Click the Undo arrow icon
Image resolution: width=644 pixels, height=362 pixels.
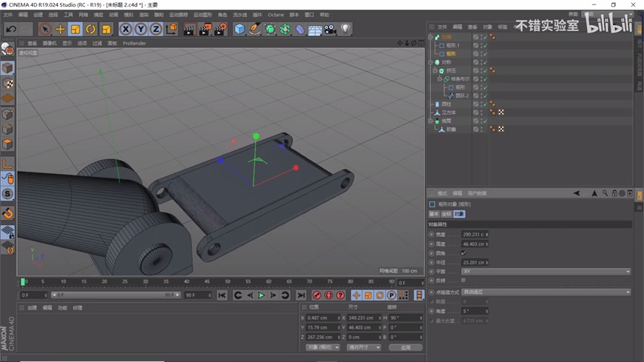(11, 30)
